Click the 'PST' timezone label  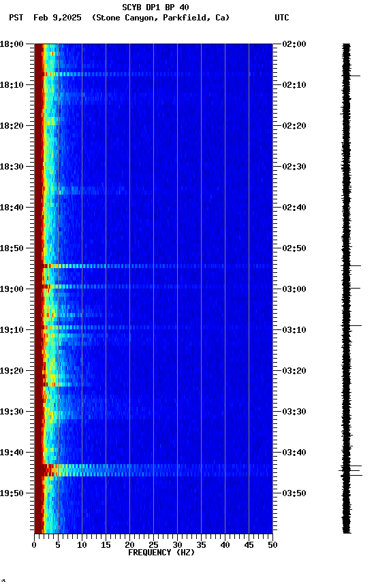click(x=16, y=18)
